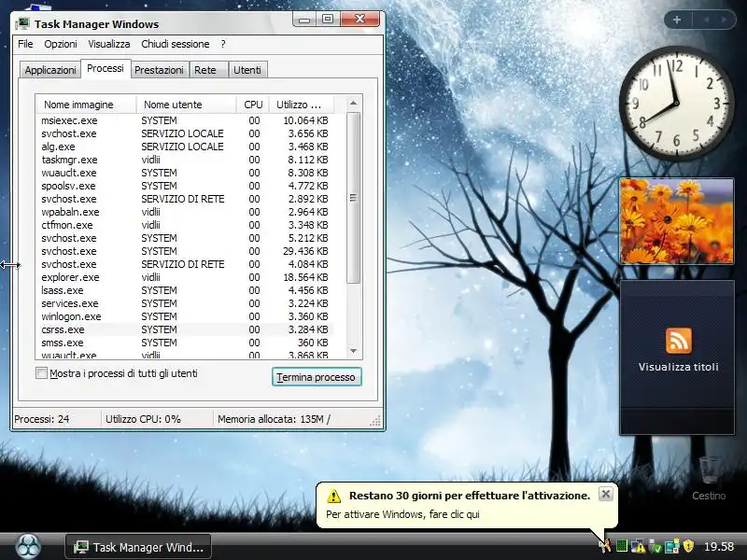The image size is (747, 560).
Task: Click the process list scrollbar thumb
Action: point(353,198)
